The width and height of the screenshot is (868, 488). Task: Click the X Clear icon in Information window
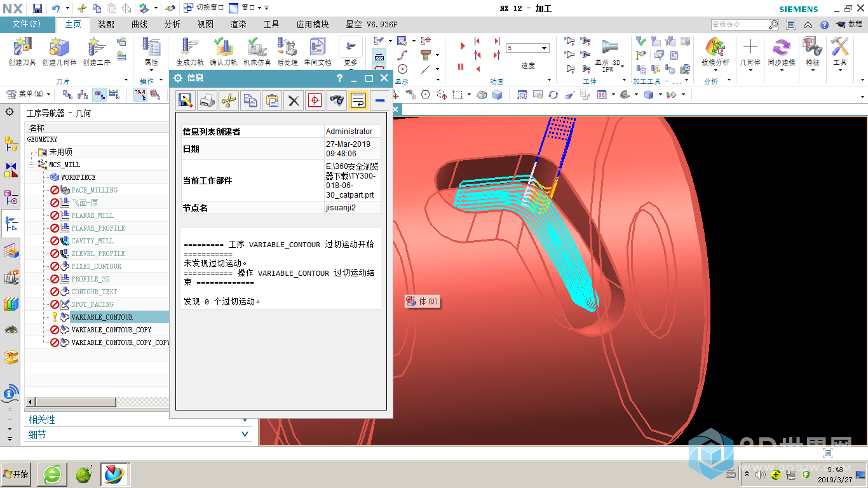coord(293,100)
